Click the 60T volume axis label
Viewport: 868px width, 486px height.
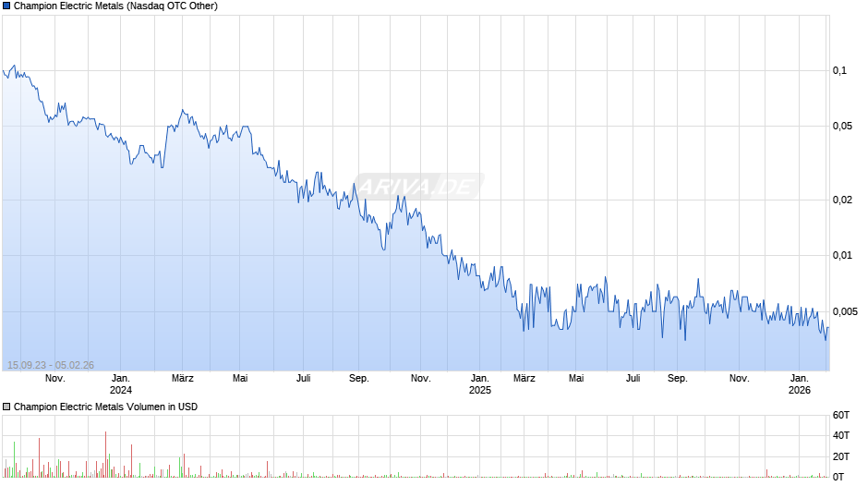pos(841,415)
